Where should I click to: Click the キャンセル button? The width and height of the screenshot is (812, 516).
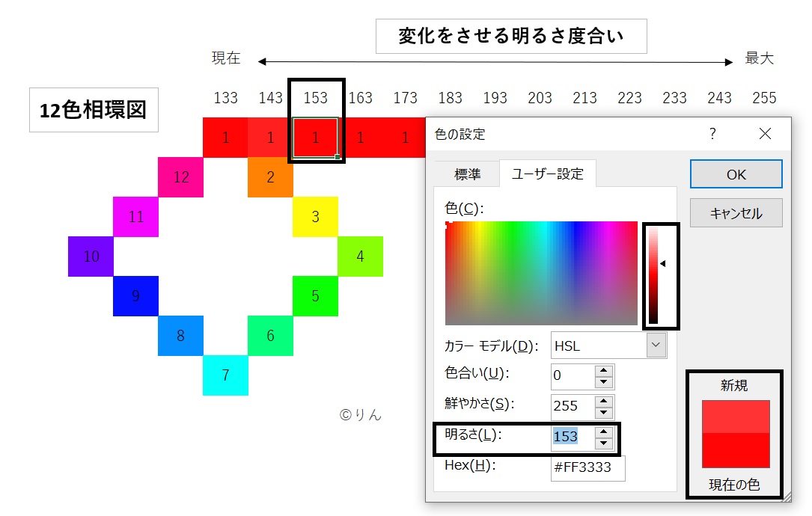click(736, 212)
